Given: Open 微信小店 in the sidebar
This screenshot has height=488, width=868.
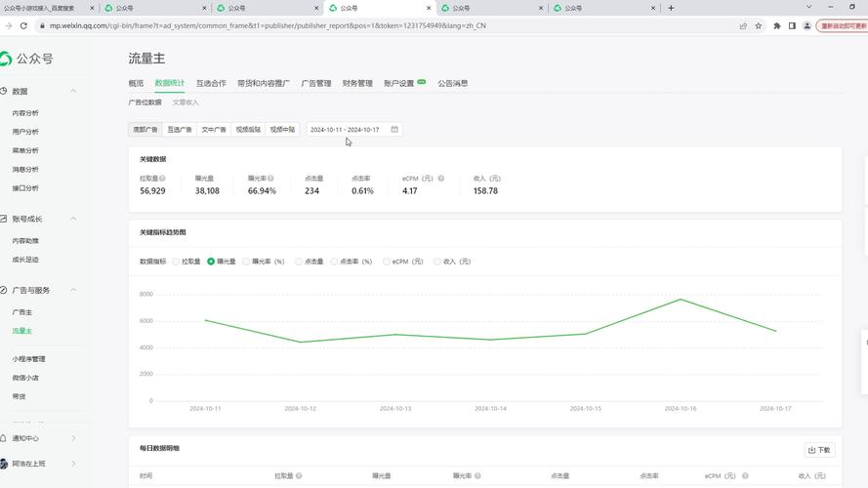Looking at the screenshot, I should point(25,378).
